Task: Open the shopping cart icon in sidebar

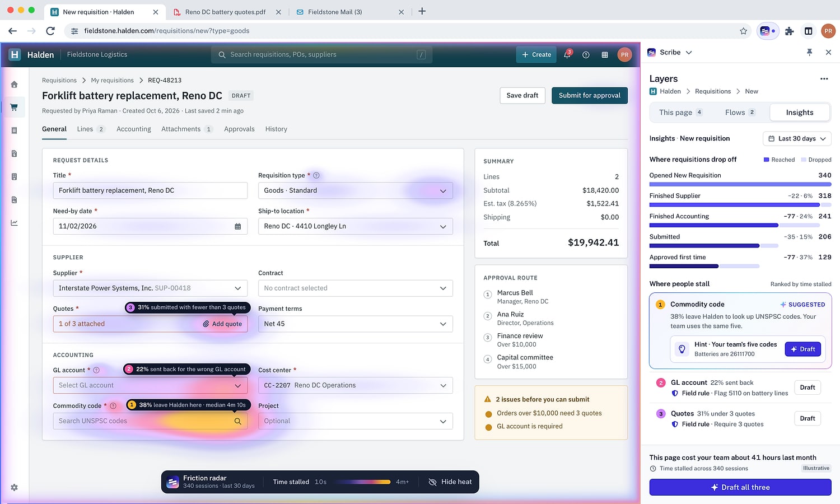Action: pos(14,107)
